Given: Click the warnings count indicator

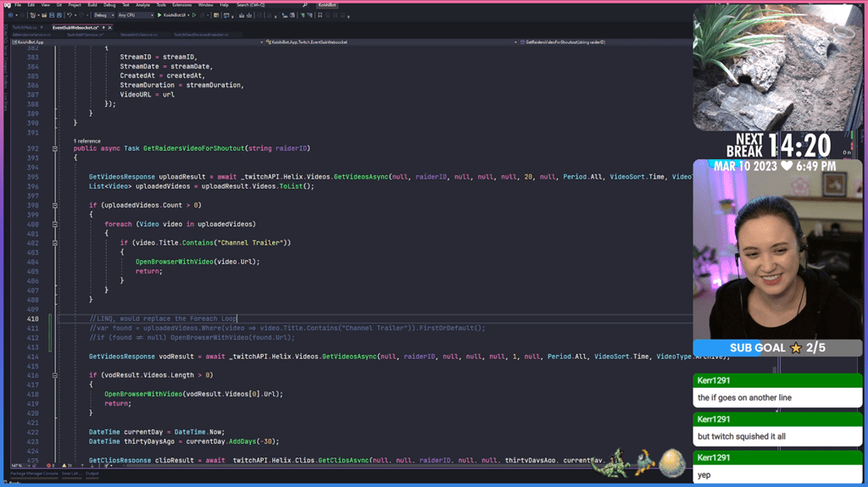Looking at the screenshot, I should (x=67, y=466).
